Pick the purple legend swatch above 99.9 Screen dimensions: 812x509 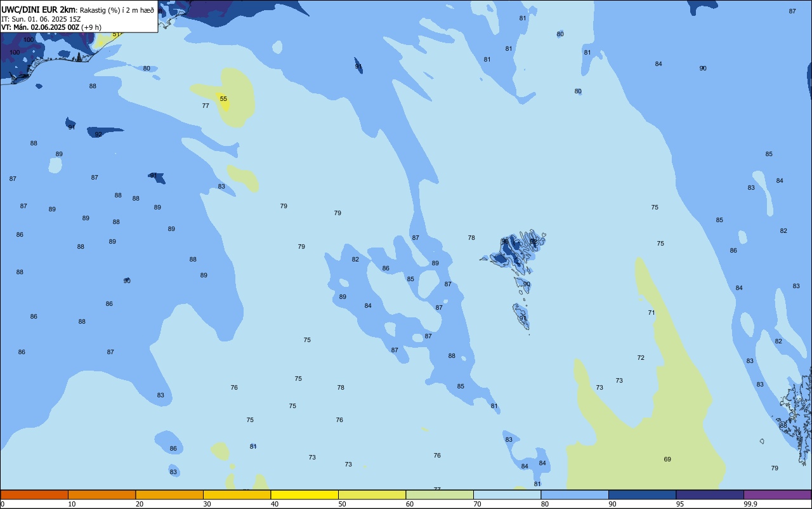(x=777, y=495)
